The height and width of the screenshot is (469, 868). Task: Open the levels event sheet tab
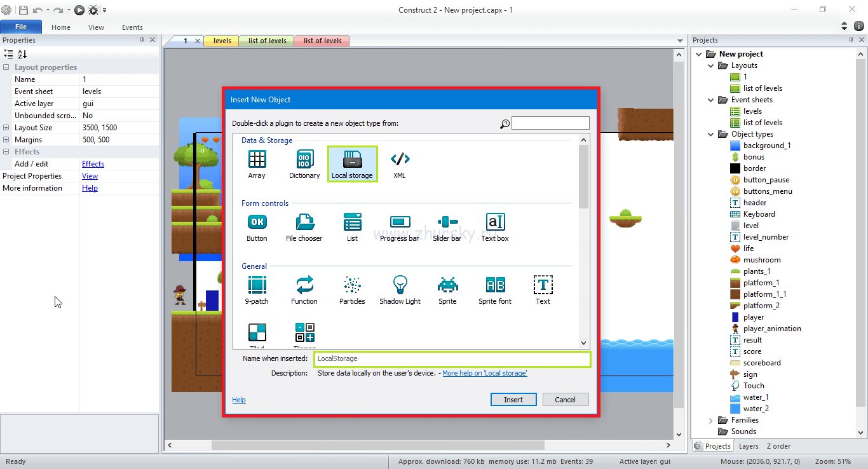[222, 41]
